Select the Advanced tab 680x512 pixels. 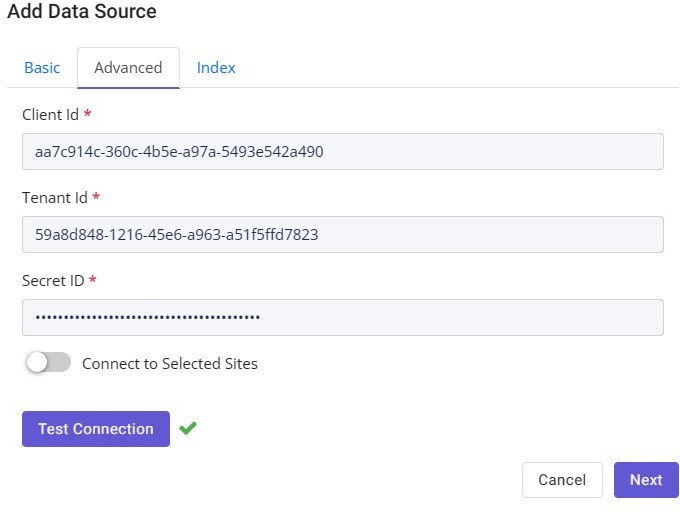point(128,68)
